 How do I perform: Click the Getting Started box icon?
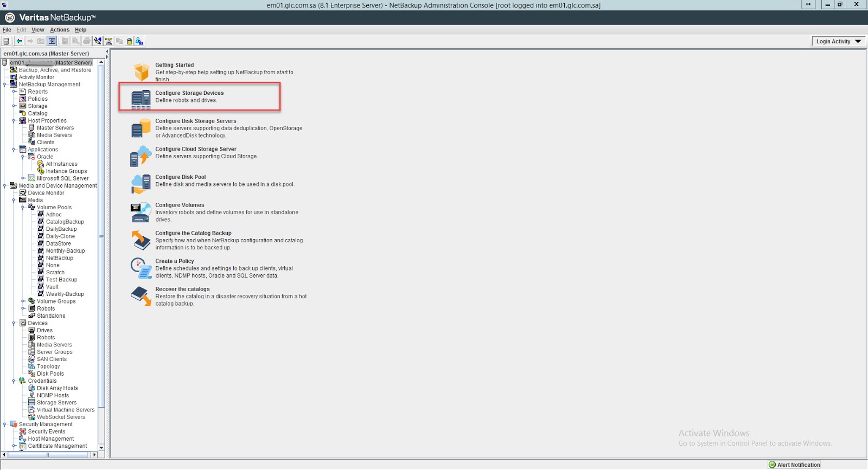[141, 72]
